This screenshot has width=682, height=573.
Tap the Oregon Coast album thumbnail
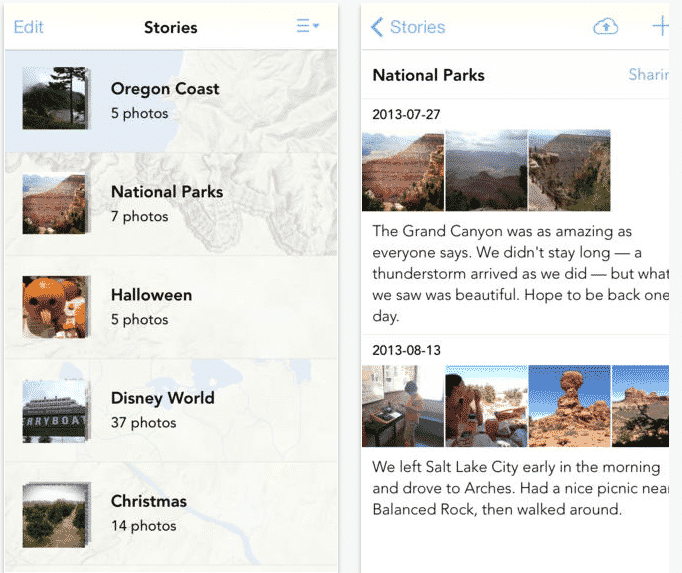tap(55, 99)
